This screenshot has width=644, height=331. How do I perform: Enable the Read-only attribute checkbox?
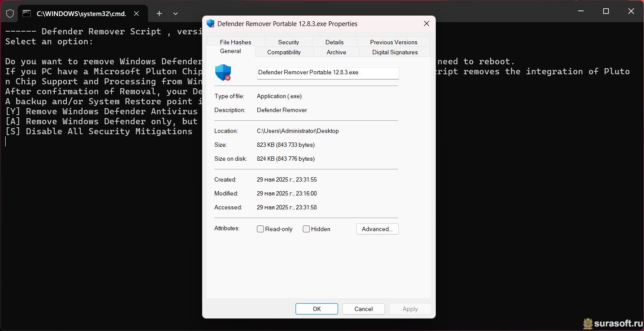pyautogui.click(x=260, y=229)
